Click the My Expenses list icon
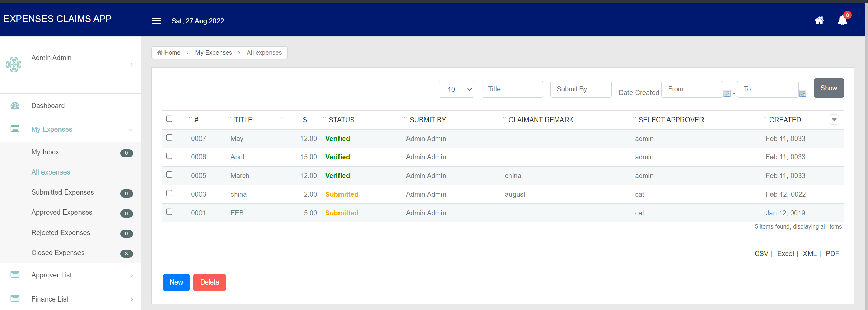 [x=15, y=129]
